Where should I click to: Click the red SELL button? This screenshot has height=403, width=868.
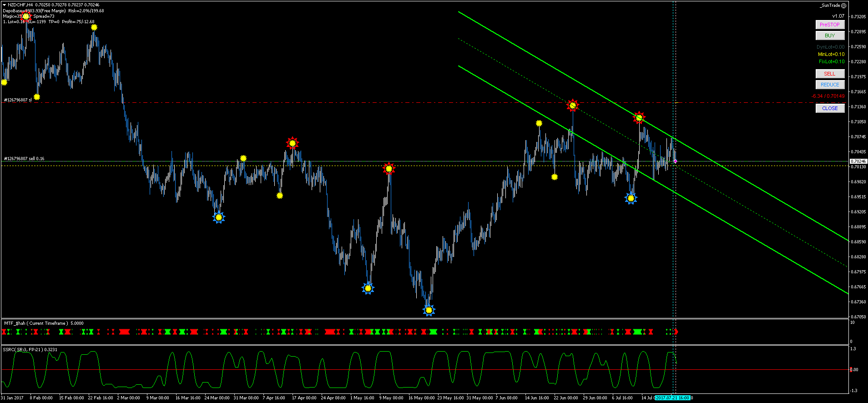coord(830,74)
